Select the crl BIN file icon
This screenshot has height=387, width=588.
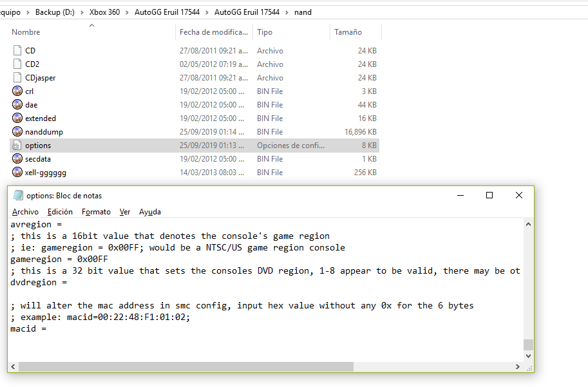17,91
